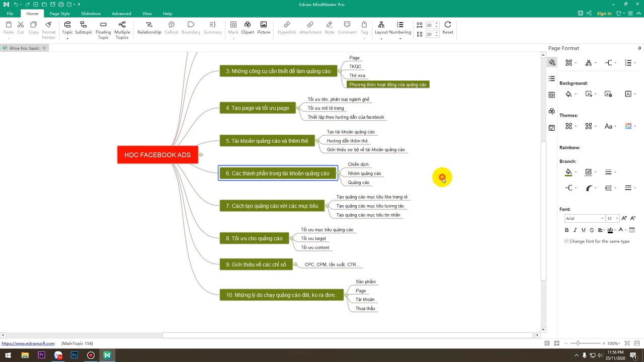Click the Format Painter tool
644x362 pixels.
pos(49,30)
